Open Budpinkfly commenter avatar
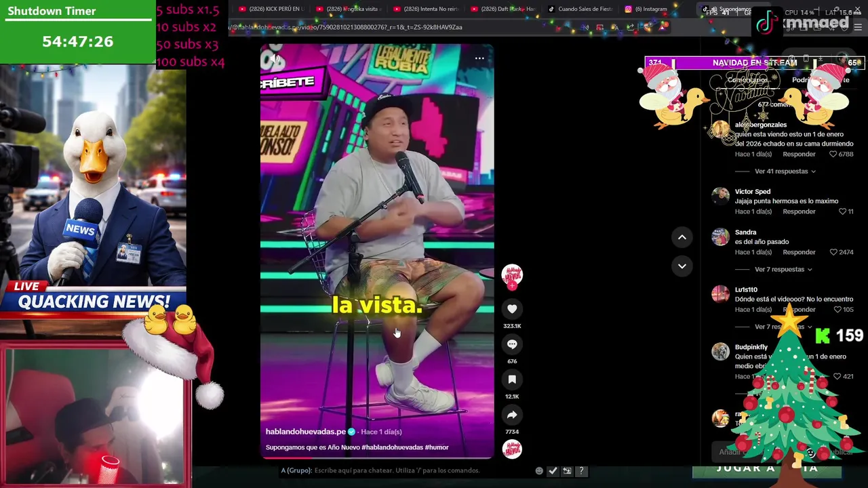Screen dimensions: 868x488 point(720,352)
